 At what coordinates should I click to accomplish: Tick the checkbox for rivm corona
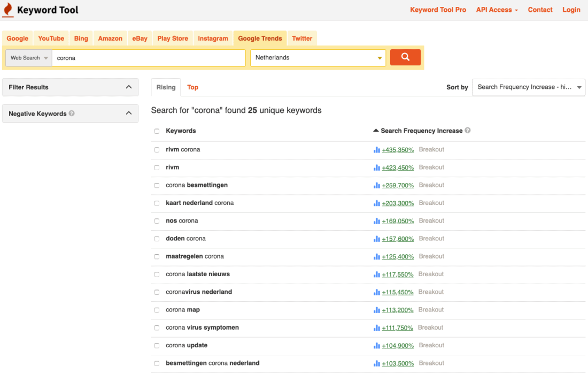[x=157, y=150]
